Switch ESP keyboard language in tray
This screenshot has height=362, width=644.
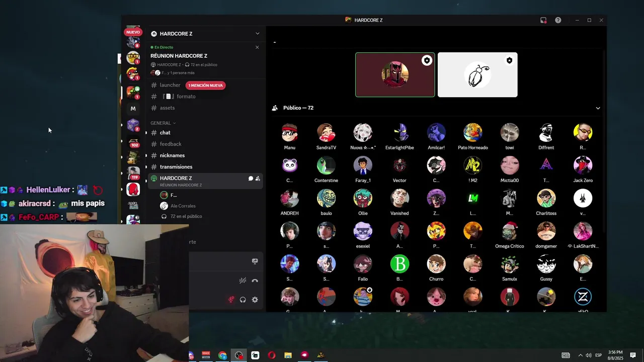599,355
